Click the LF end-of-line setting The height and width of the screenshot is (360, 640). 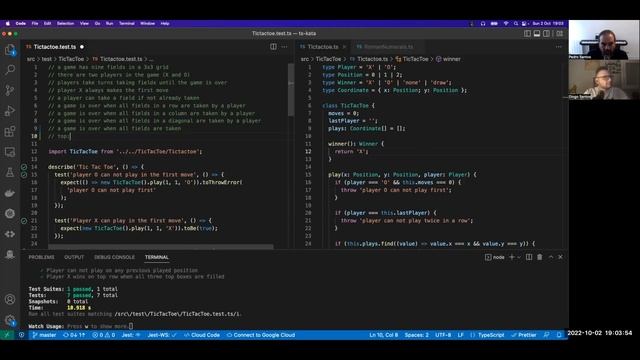[x=460, y=335]
